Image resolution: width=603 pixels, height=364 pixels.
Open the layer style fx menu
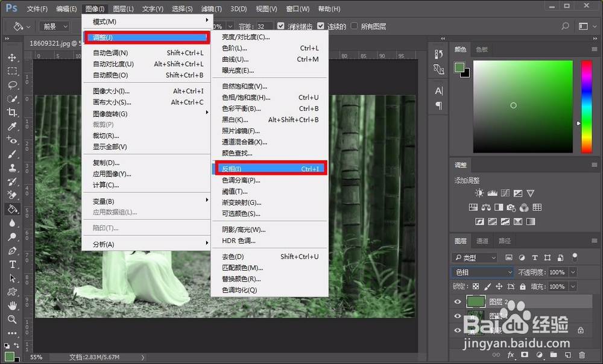[x=511, y=355]
